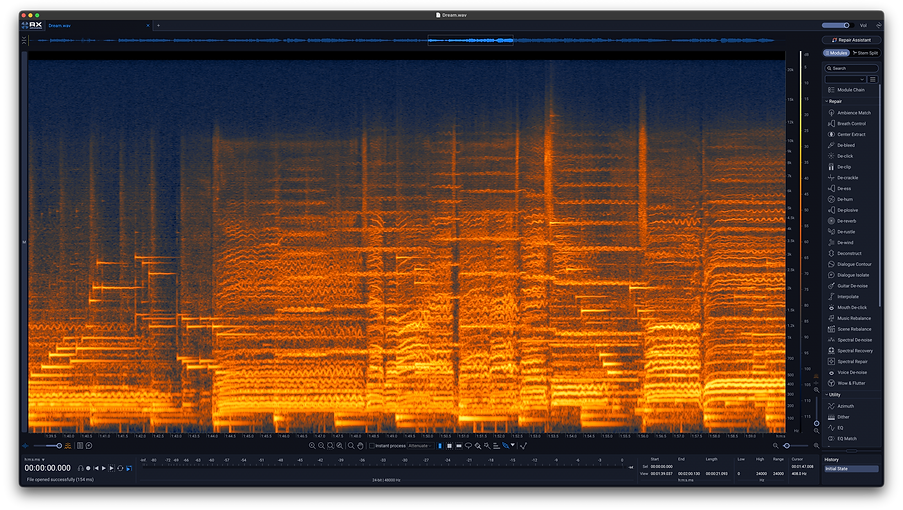Image resolution: width=903 pixels, height=510 pixels.
Task: Click the vertical frequency zoom slider handle
Action: coord(817,424)
